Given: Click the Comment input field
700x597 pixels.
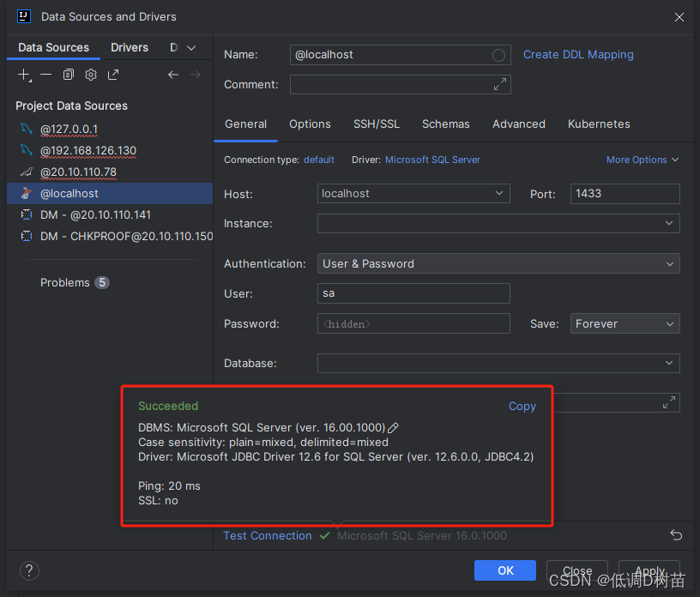Looking at the screenshot, I should (x=401, y=84).
